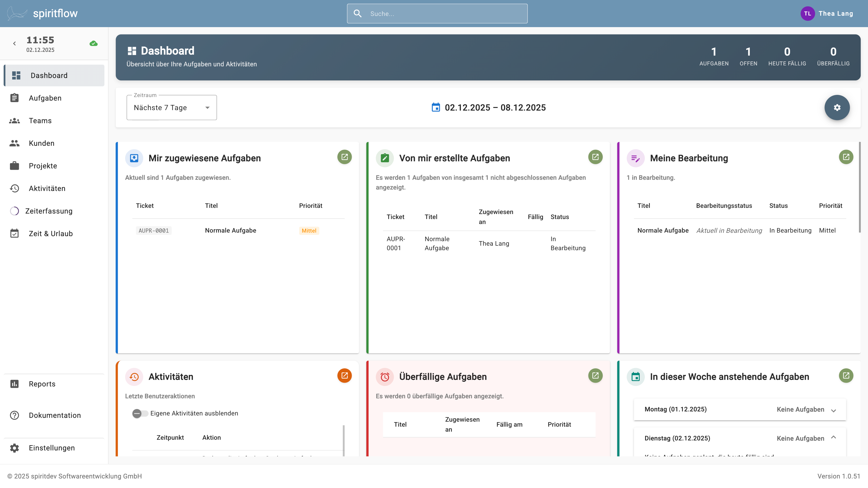Open Zeit & Urlaub in the sidebar

pyautogui.click(x=54, y=233)
